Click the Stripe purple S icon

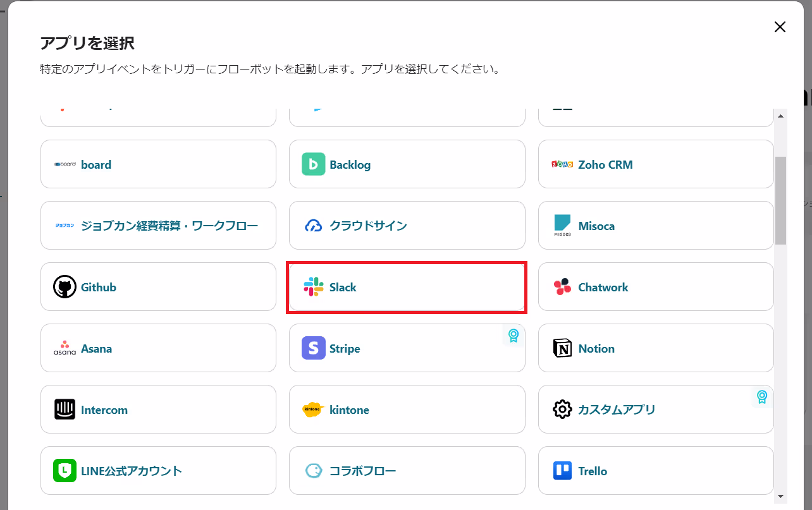click(x=314, y=348)
